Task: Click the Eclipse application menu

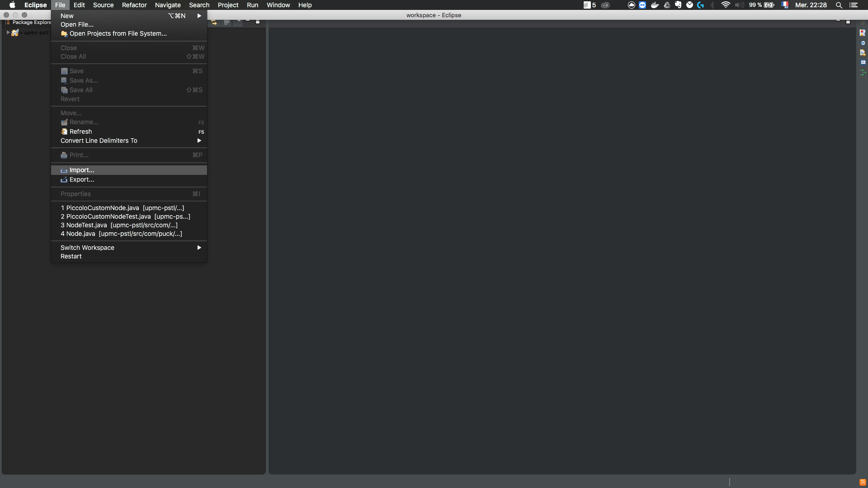Action: click(x=35, y=5)
